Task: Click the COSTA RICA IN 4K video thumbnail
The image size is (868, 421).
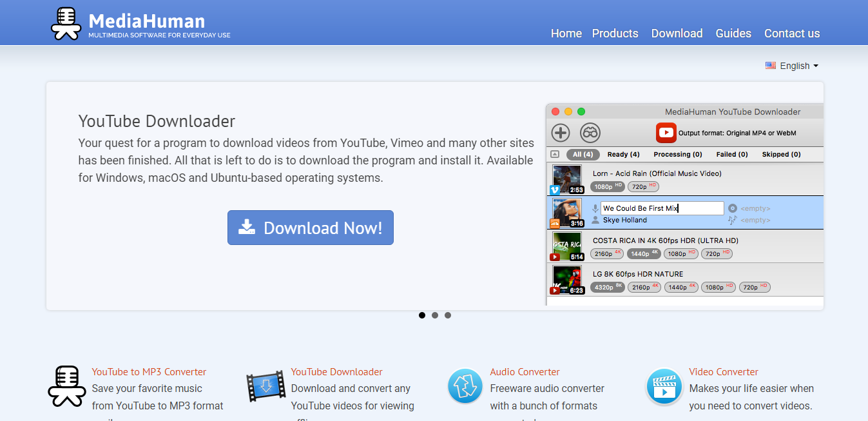Action: tap(567, 246)
